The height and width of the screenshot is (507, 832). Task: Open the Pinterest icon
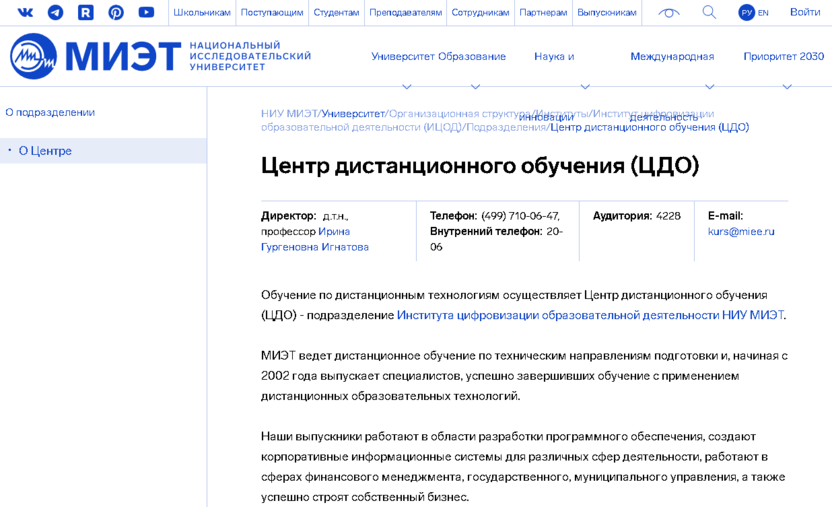(116, 12)
